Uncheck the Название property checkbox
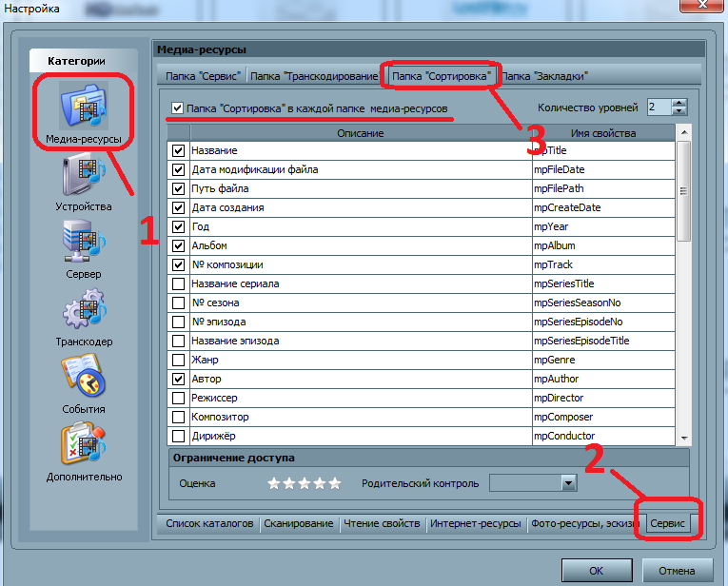Viewport: 728px width, 586px height. pyautogui.click(x=178, y=150)
